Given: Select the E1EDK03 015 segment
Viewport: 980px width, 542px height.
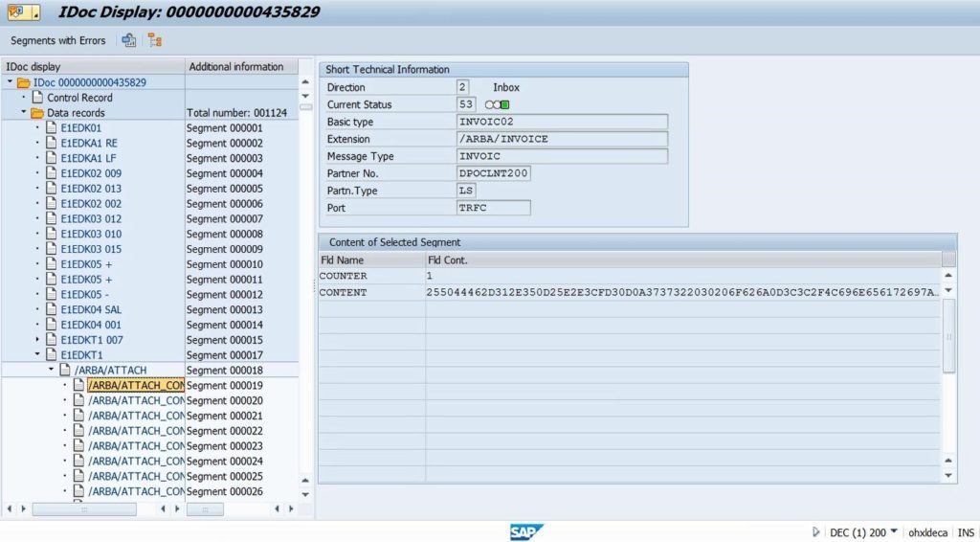Looking at the screenshot, I should 91,249.
